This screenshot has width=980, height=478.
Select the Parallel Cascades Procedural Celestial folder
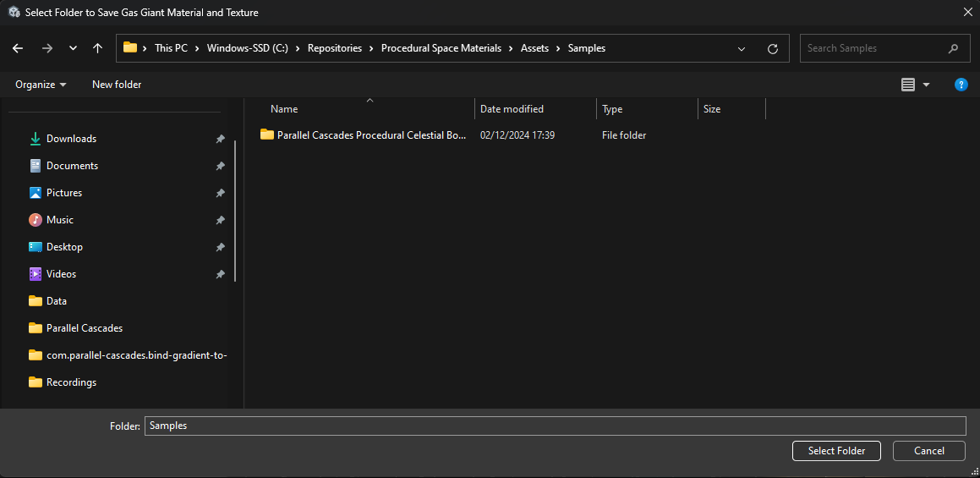[371, 135]
